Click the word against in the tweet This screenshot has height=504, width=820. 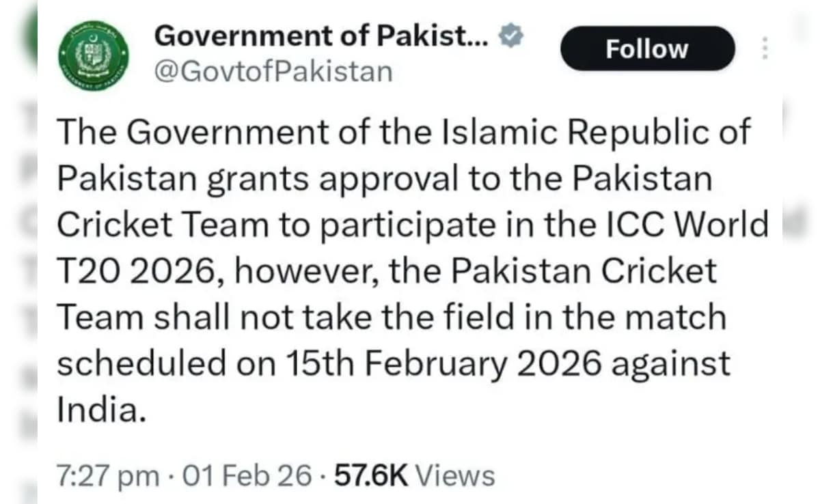coord(670,364)
